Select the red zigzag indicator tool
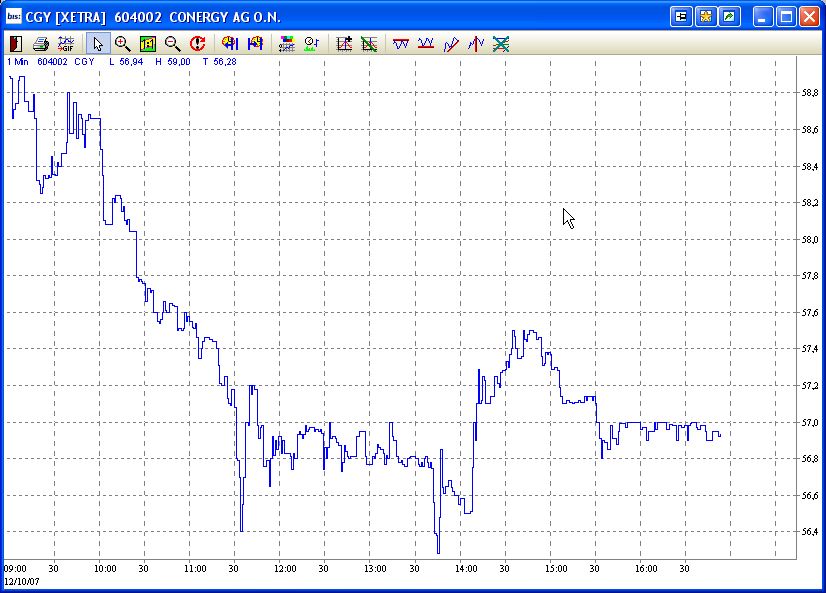Screen dimensions: 826x593 click(401, 43)
